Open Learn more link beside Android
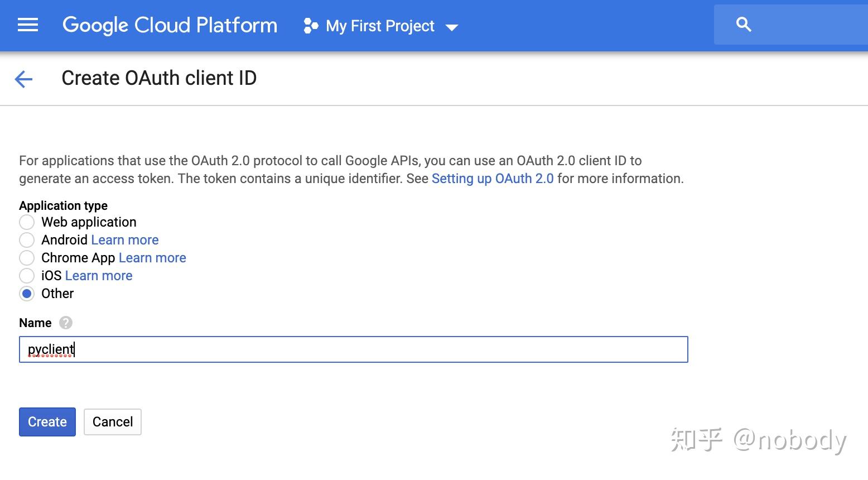Image resolution: width=868 pixels, height=480 pixels. pos(125,240)
